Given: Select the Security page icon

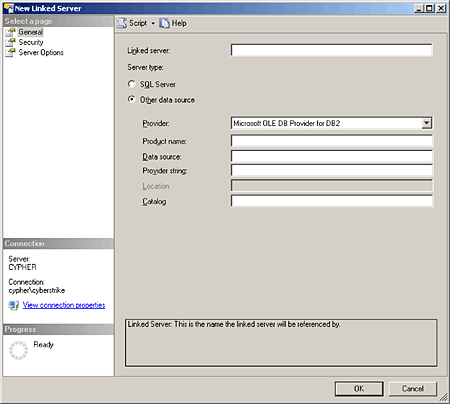Looking at the screenshot, I should (x=10, y=42).
